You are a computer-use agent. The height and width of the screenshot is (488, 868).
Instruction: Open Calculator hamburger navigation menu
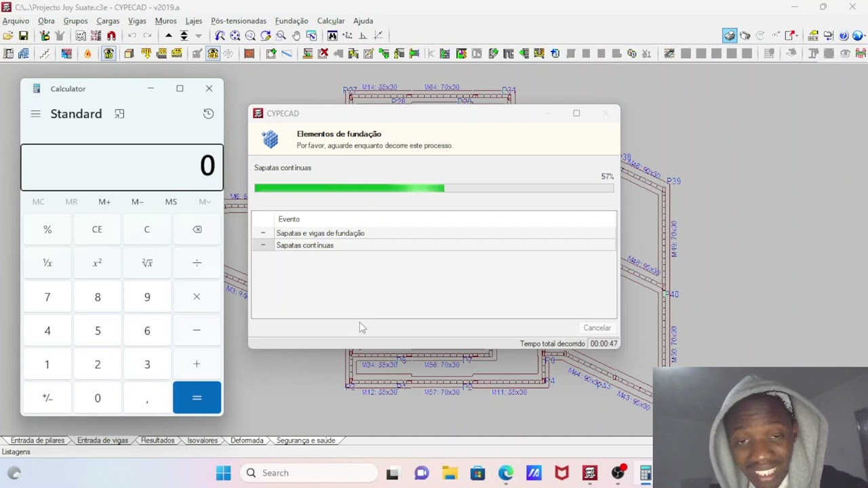coord(35,114)
